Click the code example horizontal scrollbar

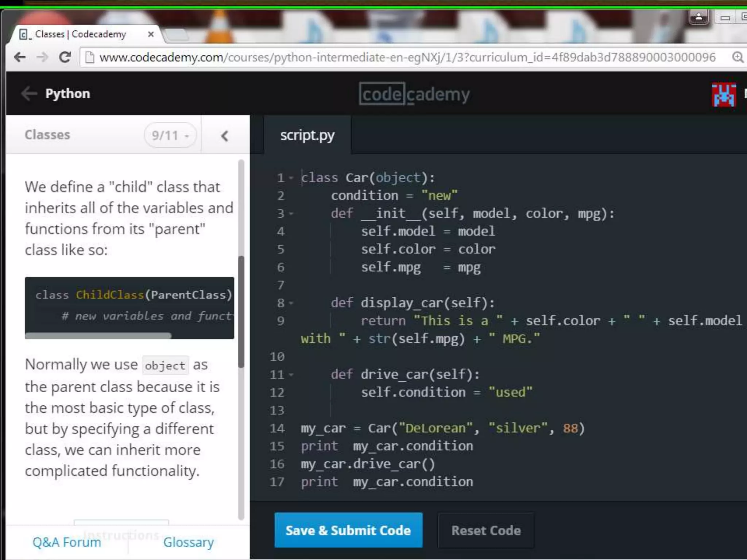click(x=98, y=335)
